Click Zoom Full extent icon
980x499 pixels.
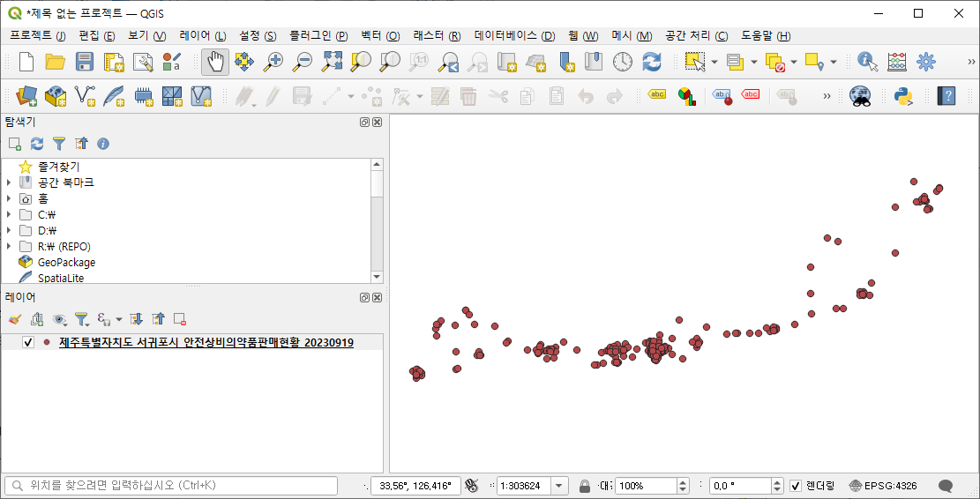pos(332,62)
